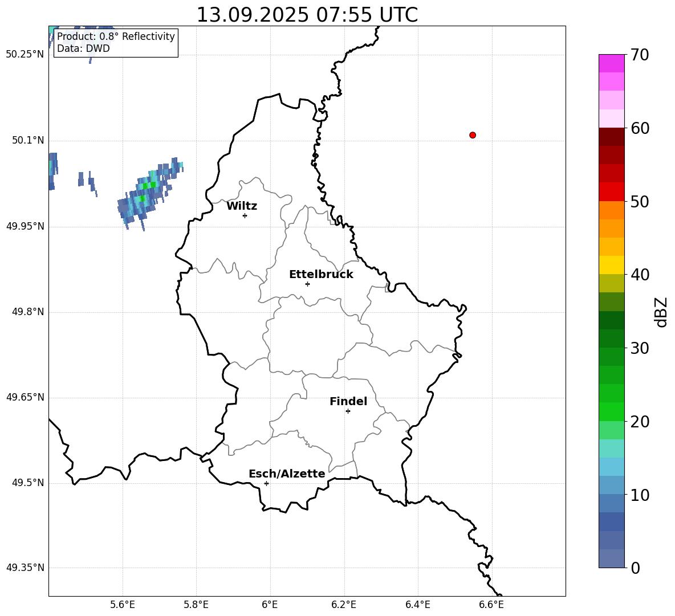Click the colorbar tick label 40

point(640,275)
